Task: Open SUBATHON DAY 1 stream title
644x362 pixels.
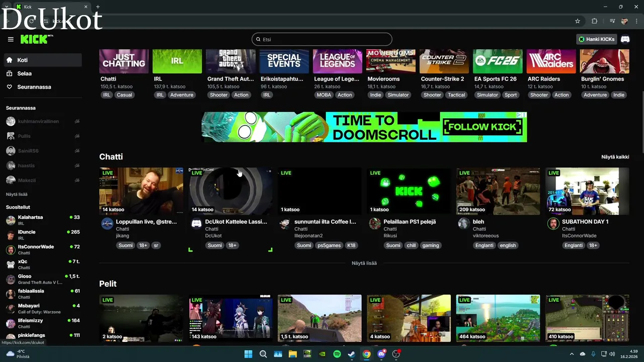Action: click(585, 222)
